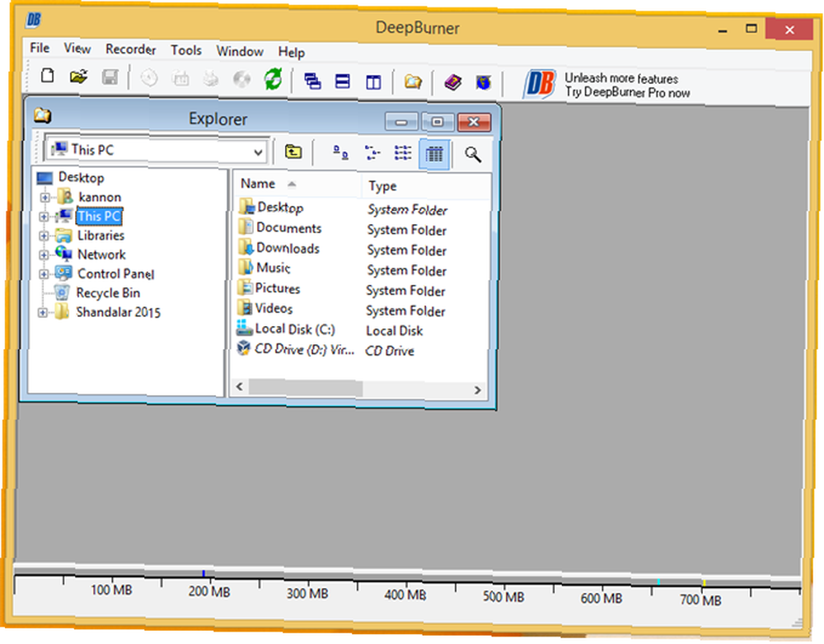Click the blue marker on the disc size gauge
824x644 pixels.
click(x=204, y=574)
